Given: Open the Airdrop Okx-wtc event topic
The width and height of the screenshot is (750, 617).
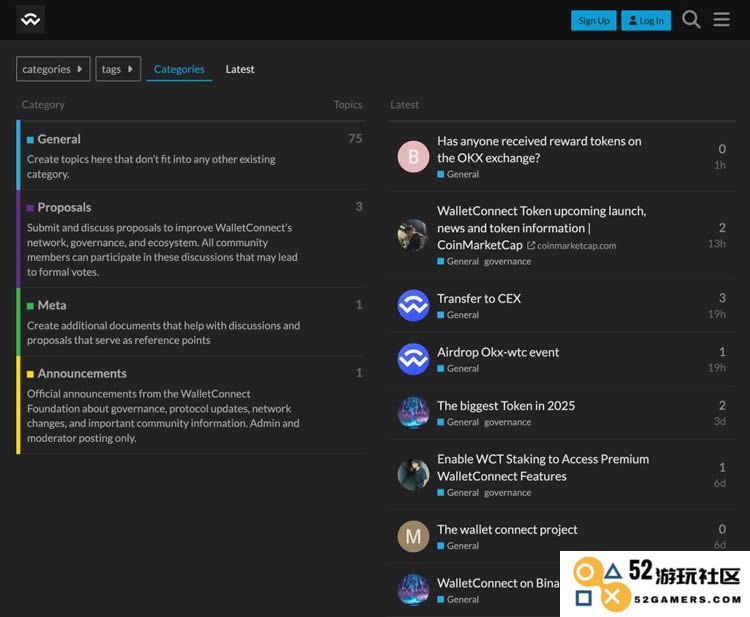Looking at the screenshot, I should (x=498, y=352).
